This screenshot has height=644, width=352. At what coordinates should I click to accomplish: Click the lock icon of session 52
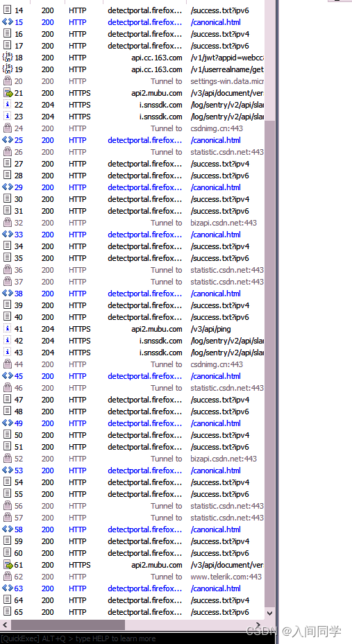(7, 458)
